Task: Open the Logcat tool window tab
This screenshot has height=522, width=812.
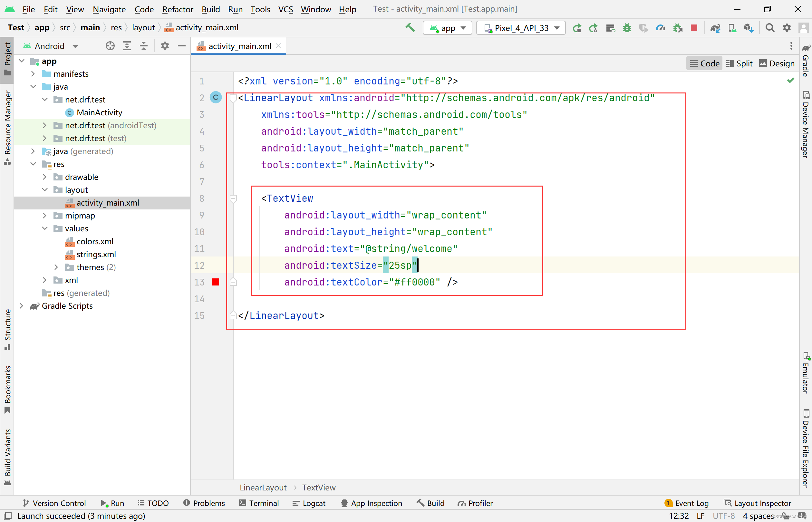Action: tap(309, 503)
